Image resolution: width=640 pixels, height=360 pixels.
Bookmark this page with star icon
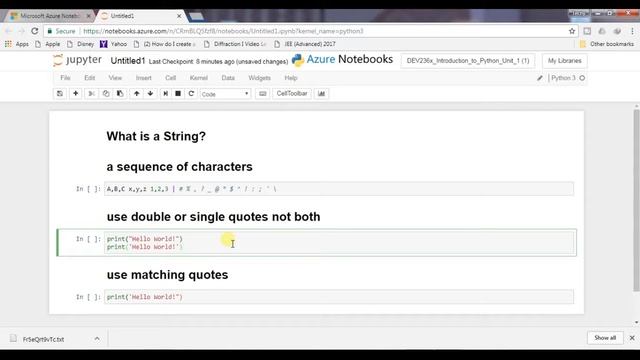point(572,31)
